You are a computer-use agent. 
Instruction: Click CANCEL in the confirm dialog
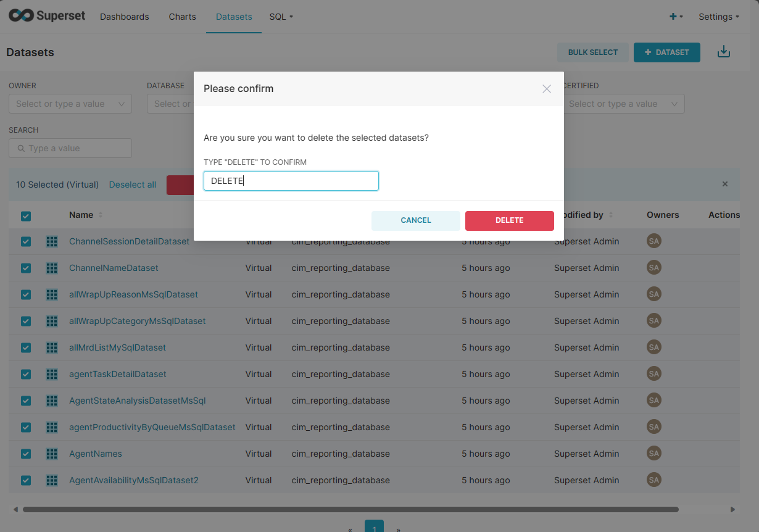(x=416, y=220)
